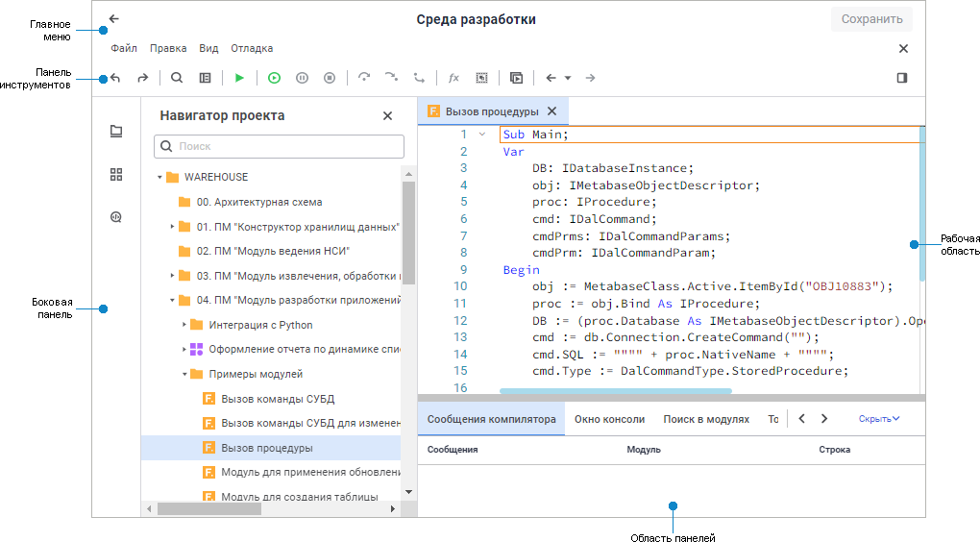The width and height of the screenshot is (980, 542).
Task: Expand the Интеграция с Python folder
Action: pyautogui.click(x=184, y=325)
